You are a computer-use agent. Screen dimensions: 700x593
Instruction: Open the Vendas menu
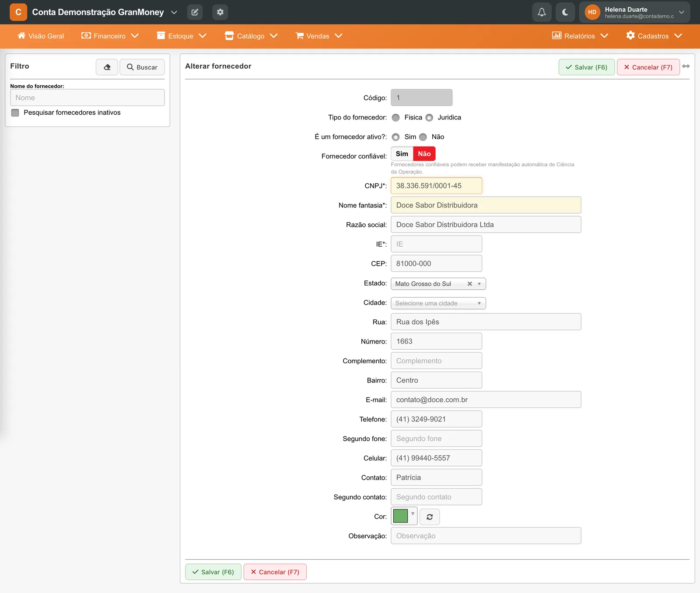(x=319, y=36)
